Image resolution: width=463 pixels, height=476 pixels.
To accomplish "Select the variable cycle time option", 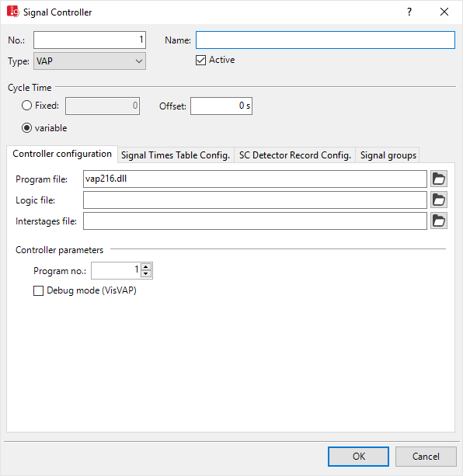I will [26, 128].
